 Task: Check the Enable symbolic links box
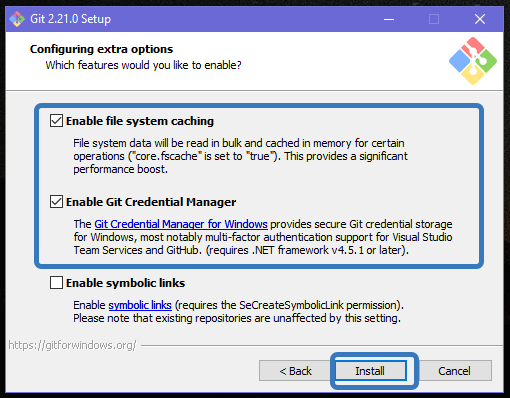coord(56,283)
